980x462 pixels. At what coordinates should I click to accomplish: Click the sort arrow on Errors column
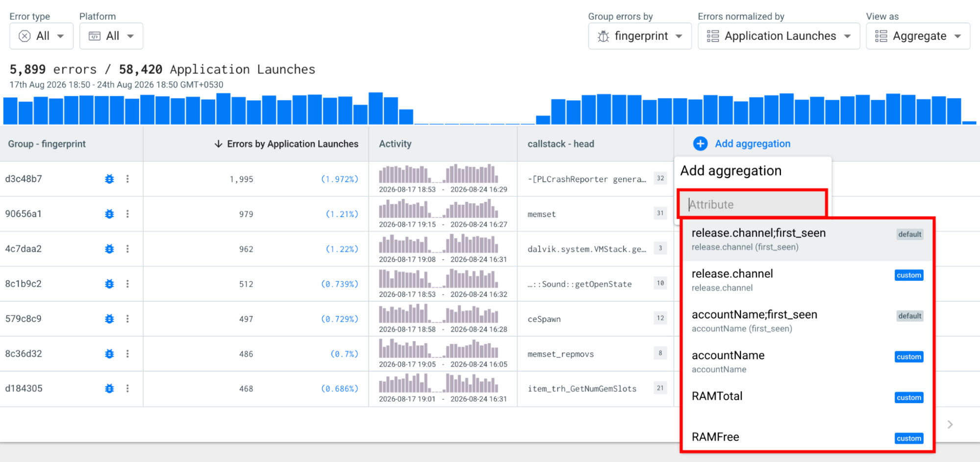click(x=218, y=144)
